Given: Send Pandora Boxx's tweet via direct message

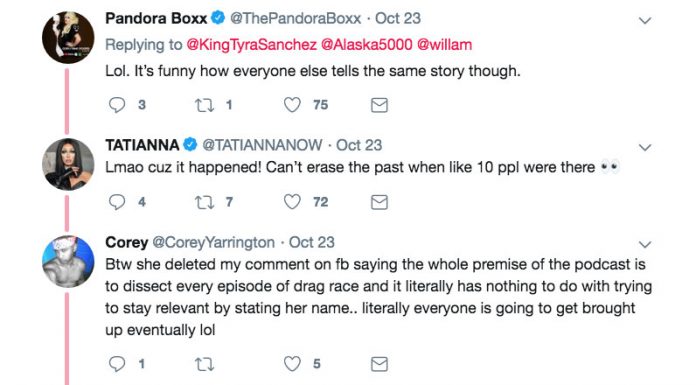Looking at the screenshot, I should click(379, 105).
